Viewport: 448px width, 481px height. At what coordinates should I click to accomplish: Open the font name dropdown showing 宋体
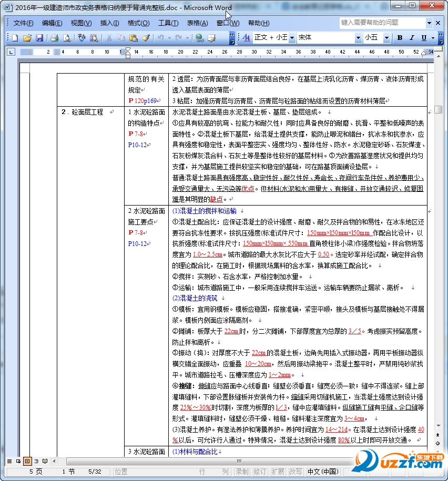[x=358, y=38]
